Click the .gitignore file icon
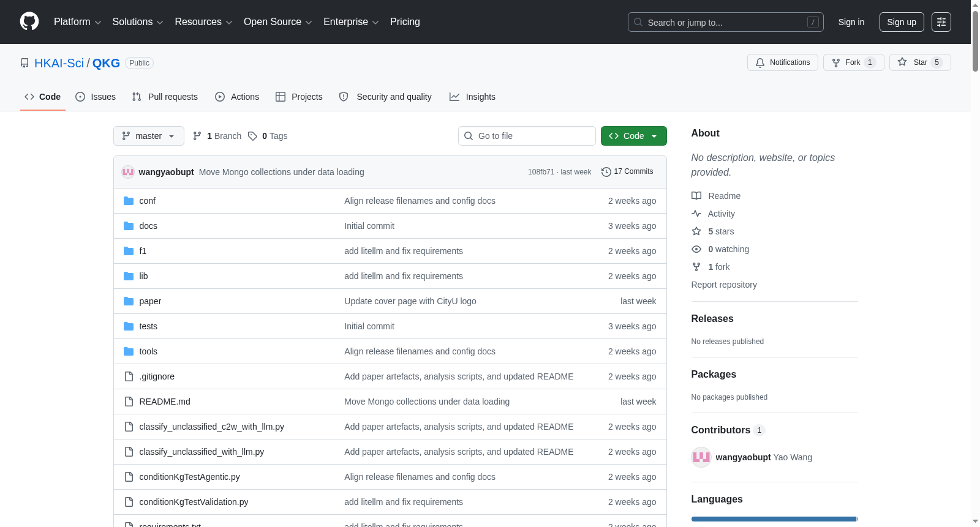The width and height of the screenshot is (980, 527). [129, 376]
